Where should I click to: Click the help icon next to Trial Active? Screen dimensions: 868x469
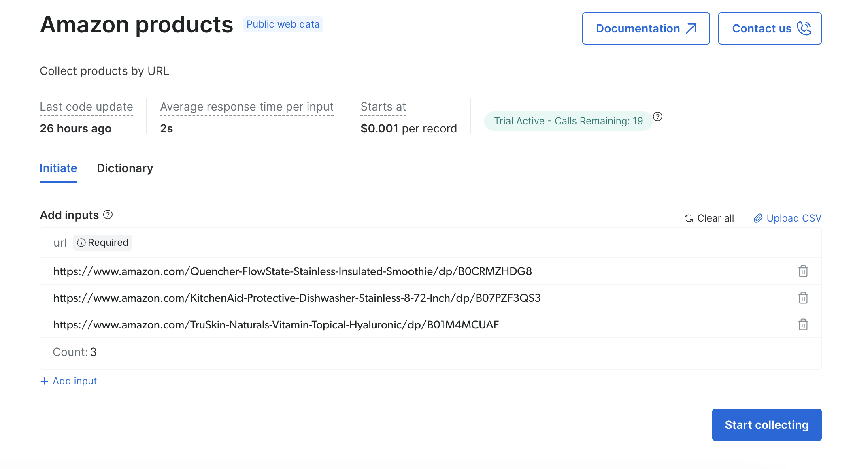[658, 117]
